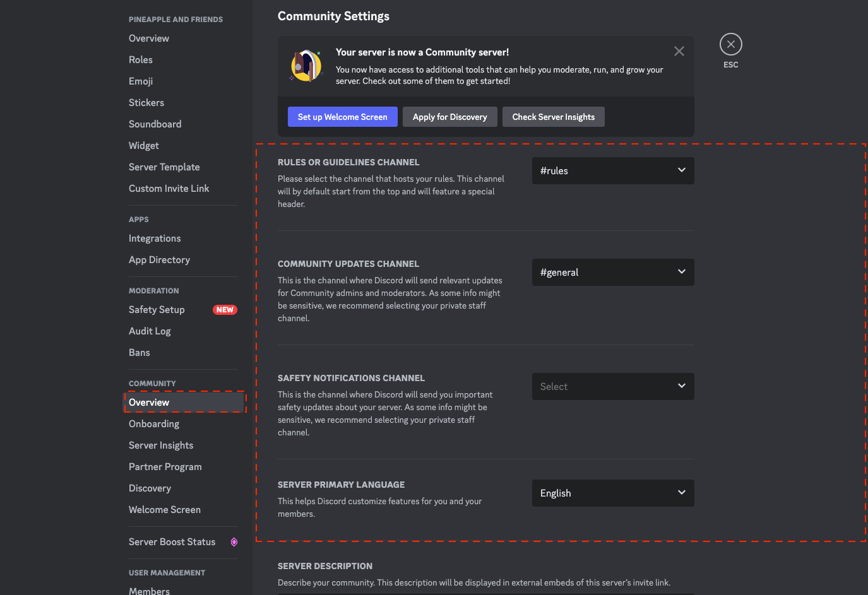Viewport: 868px width, 595px height.
Task: Open Server Insights in the sidebar
Action: 161,445
